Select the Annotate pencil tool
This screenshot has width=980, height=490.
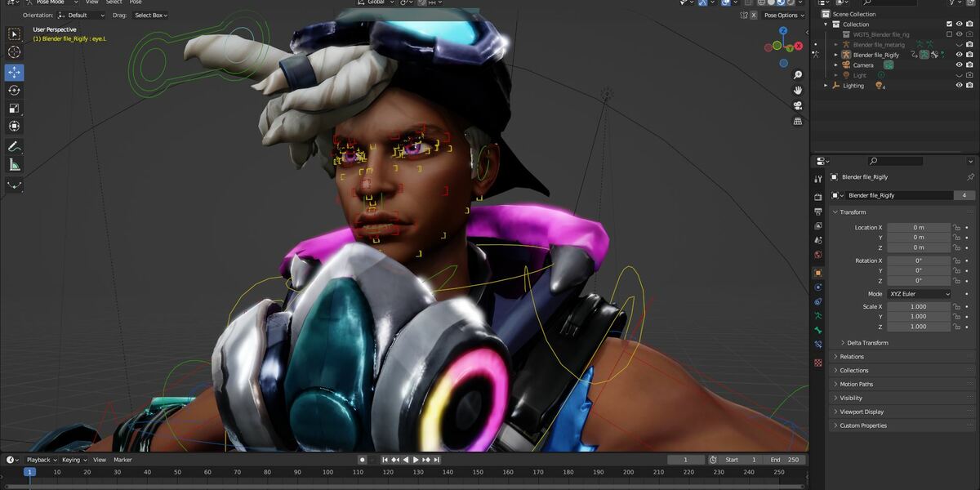pos(14,147)
